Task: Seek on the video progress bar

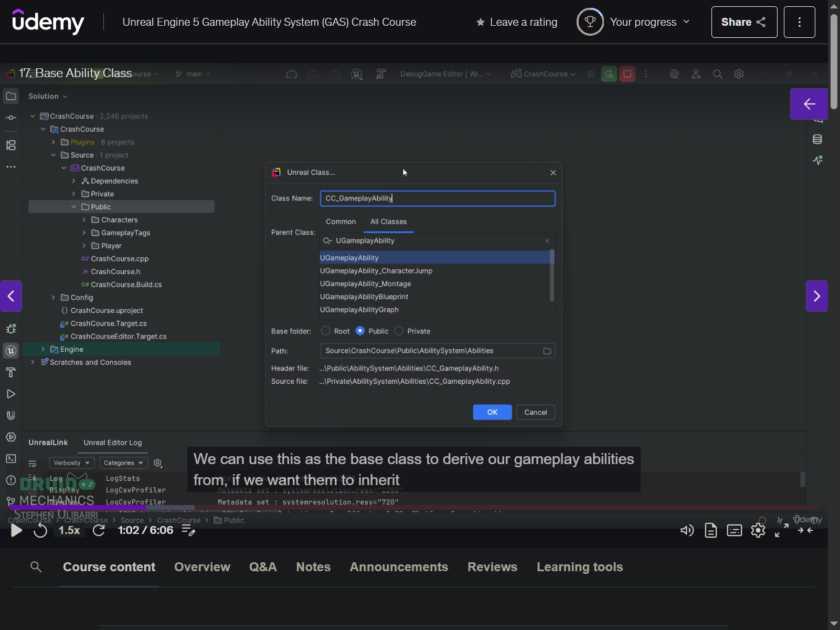Action: click(x=414, y=508)
